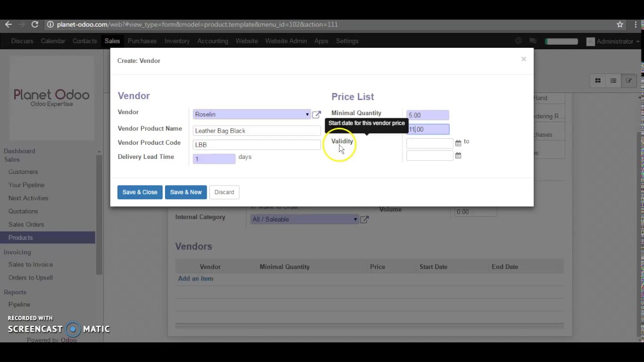This screenshot has height=362, width=644.
Task: Open the Purchases menu
Action: click(x=142, y=41)
